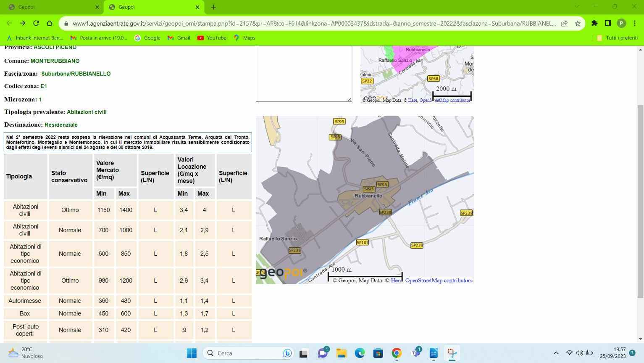Open a new browser tab
The width and height of the screenshot is (644, 363).
click(x=213, y=7)
